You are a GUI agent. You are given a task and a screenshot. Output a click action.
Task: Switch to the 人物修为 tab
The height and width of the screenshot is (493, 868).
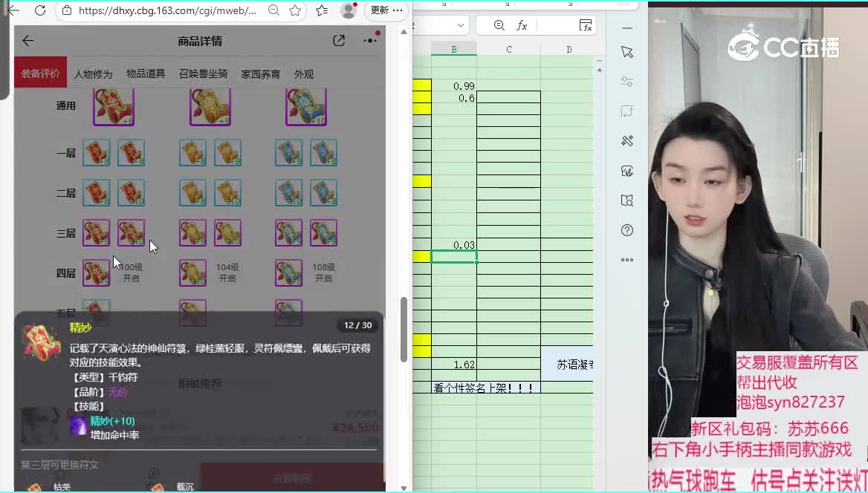point(93,74)
